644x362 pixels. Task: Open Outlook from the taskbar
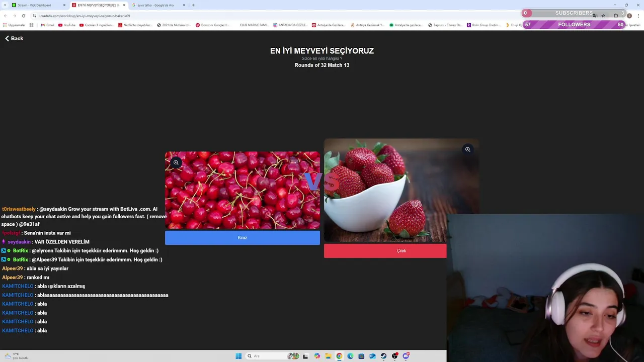coord(372,356)
